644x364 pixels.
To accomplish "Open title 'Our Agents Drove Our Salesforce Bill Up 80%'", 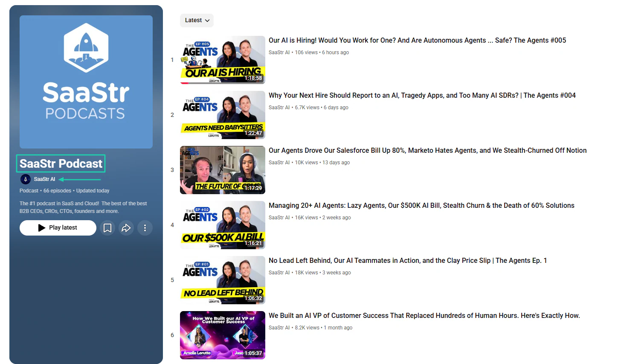I will [428, 151].
